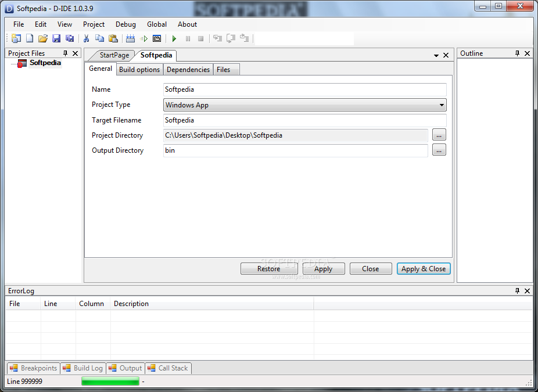Expand the Project Type combo box

[442, 105]
